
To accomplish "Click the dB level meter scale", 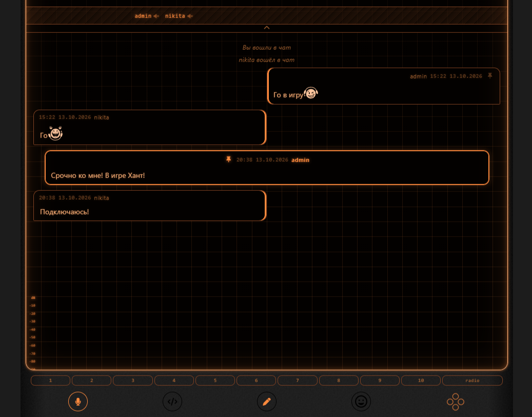I will 32,332.
